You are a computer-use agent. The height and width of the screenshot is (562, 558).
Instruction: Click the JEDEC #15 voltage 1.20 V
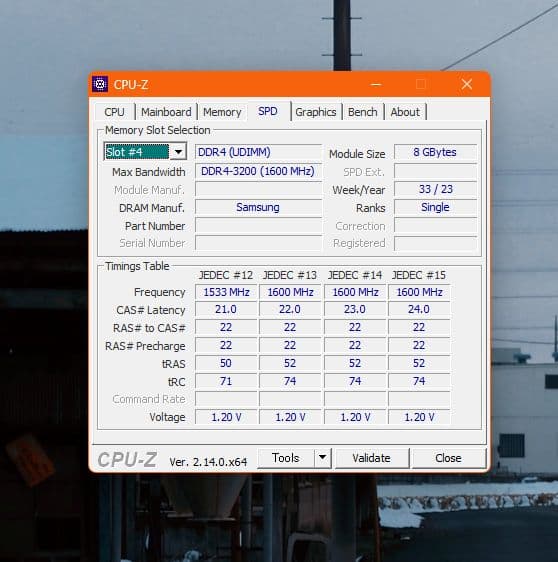pyautogui.click(x=419, y=417)
